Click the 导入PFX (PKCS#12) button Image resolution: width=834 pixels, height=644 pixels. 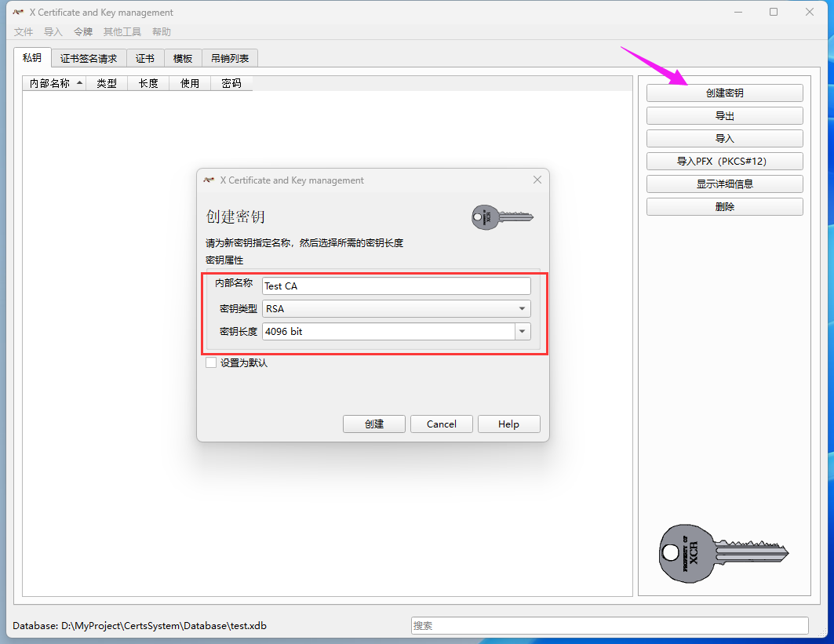point(724,162)
